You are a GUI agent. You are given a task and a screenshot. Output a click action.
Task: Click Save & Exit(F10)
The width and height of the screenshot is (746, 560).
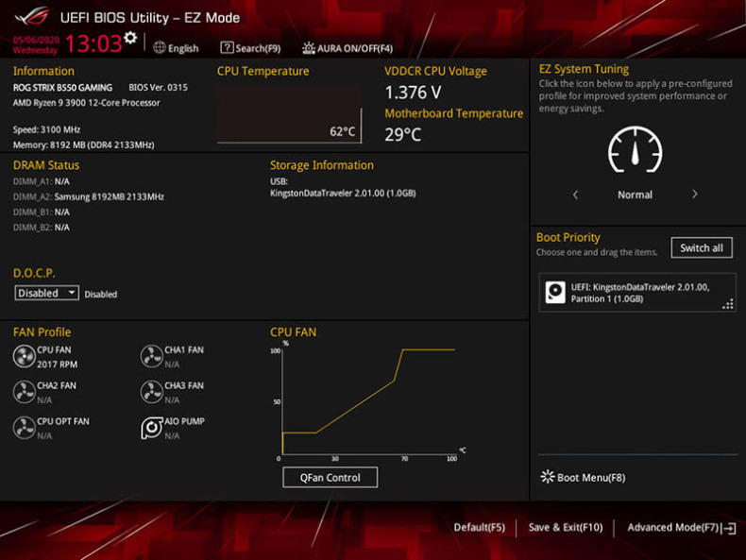click(x=566, y=528)
